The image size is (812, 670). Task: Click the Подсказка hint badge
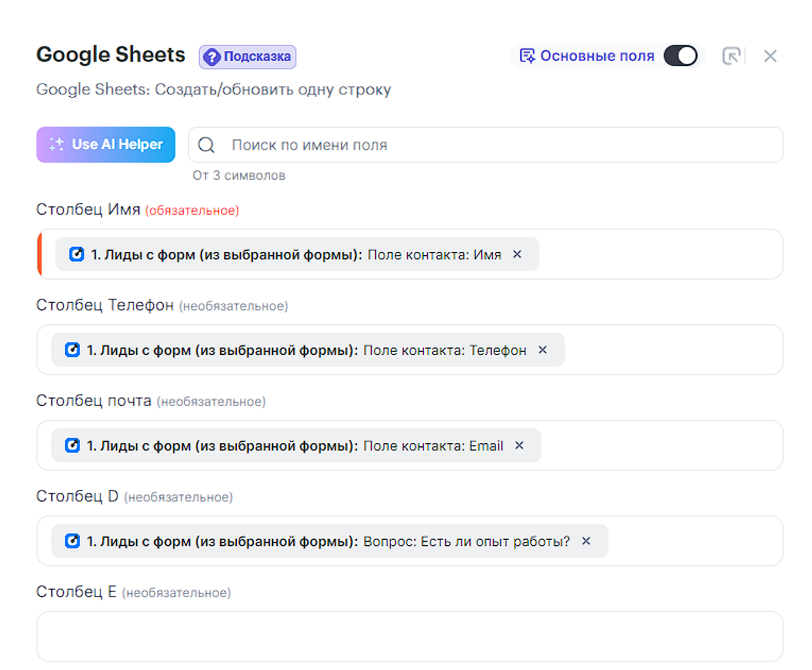247,57
